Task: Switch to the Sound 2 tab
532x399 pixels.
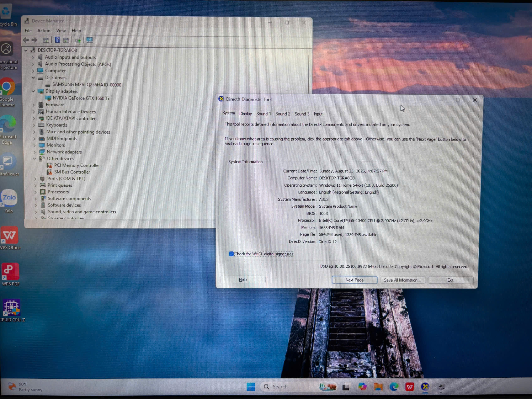Action: point(283,114)
